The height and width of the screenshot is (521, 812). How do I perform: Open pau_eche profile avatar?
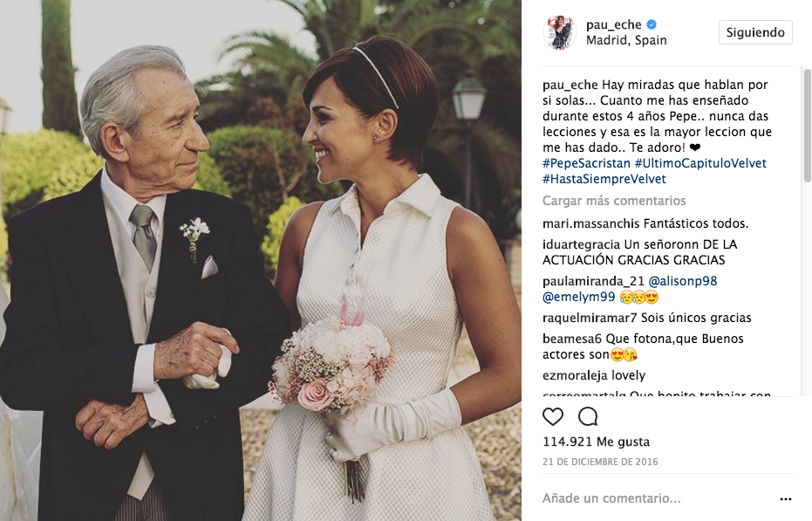(559, 32)
